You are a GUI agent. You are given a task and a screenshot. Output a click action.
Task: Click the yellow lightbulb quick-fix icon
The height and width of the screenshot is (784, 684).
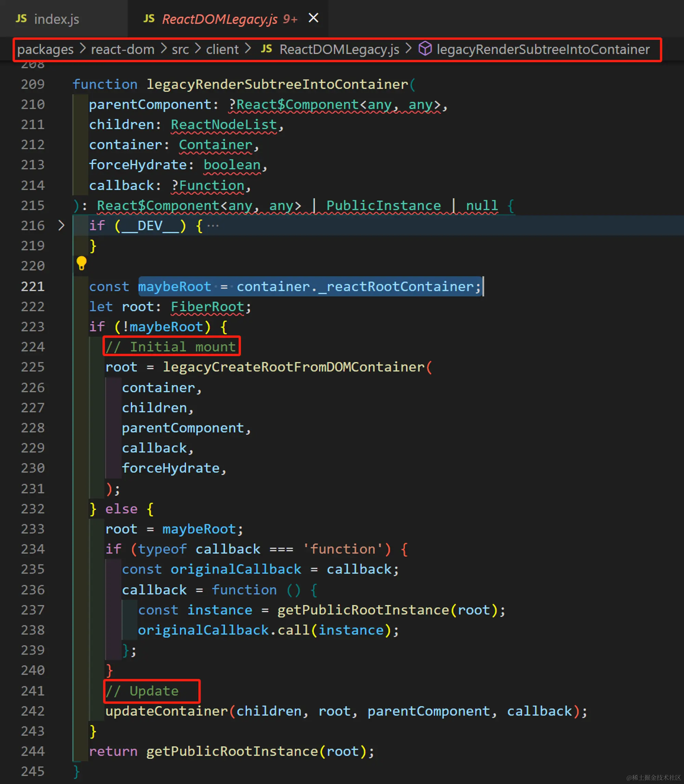coord(81,263)
